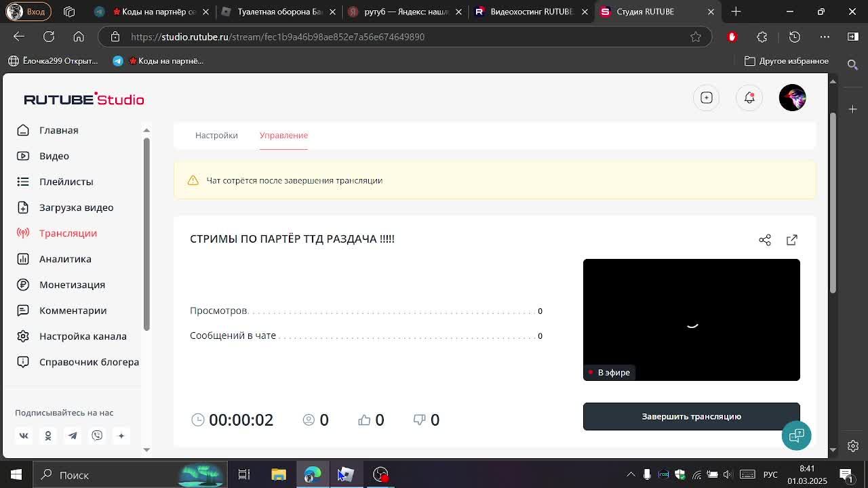Click the В эфире live badge
This screenshot has width=868, height=488.
609,372
